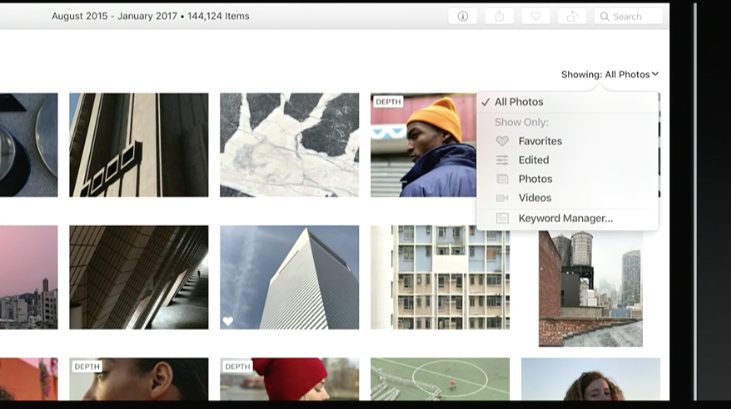Open the Info button in toolbar

click(462, 16)
